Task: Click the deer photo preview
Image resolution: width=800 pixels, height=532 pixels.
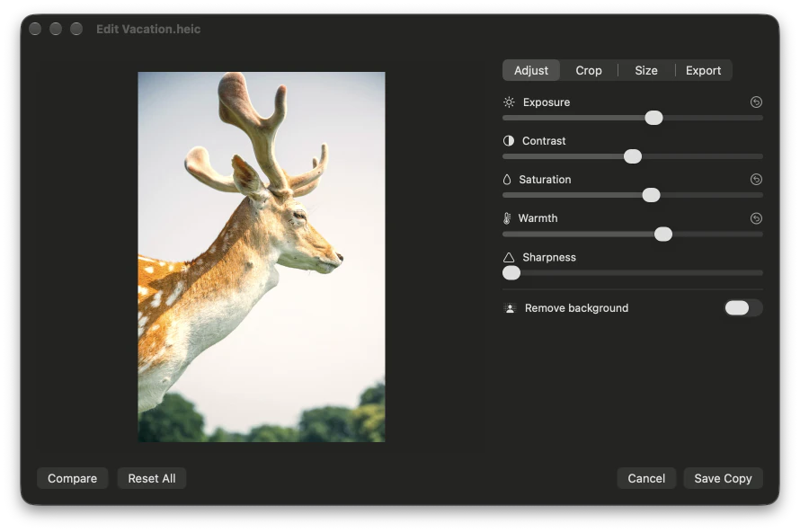Action: [x=262, y=257]
